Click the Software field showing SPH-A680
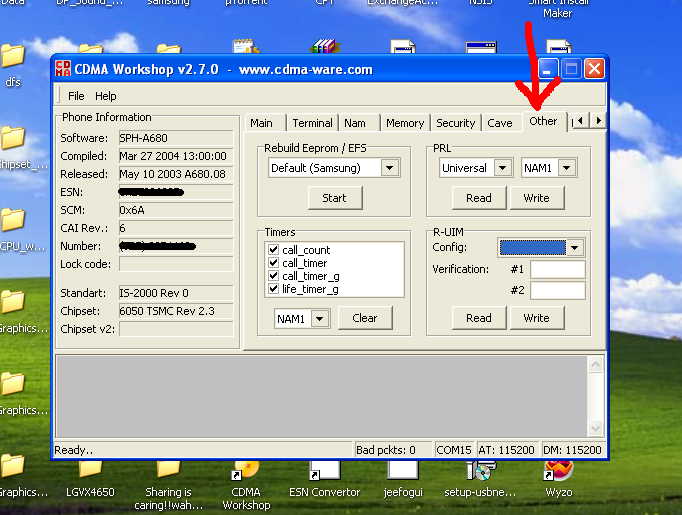Viewport: 682px width, 515px height. pyautogui.click(x=176, y=138)
